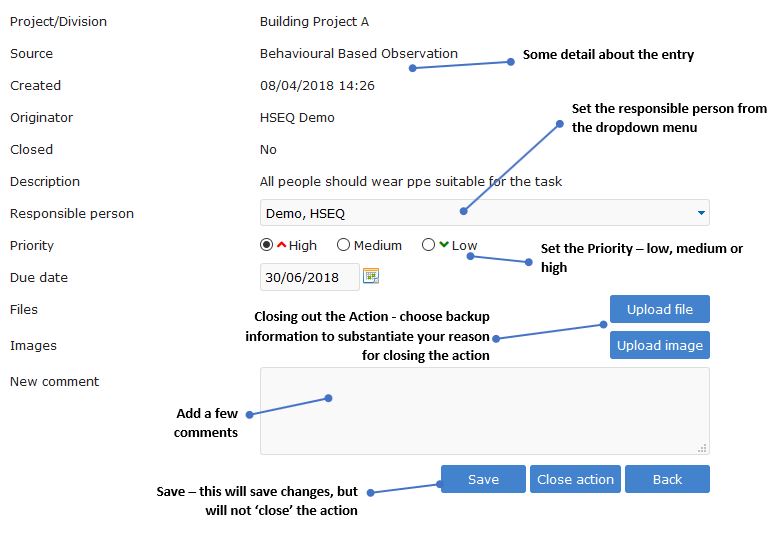The height and width of the screenshot is (533, 781).
Task: Open the Responsible person dropdown
Action: (x=484, y=213)
